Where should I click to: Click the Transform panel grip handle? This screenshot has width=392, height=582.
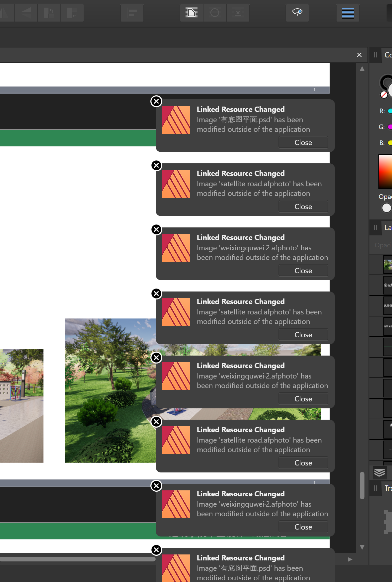375,488
